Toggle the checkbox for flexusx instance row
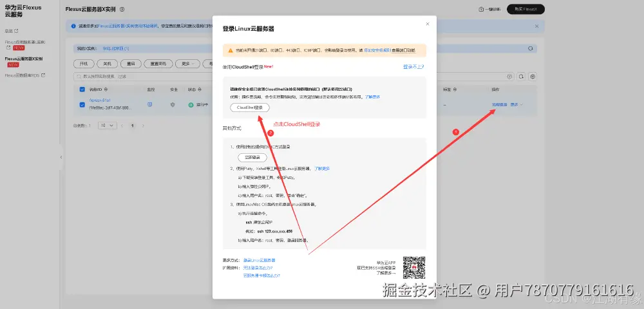Screen dimensions: 644x309 coord(82,105)
